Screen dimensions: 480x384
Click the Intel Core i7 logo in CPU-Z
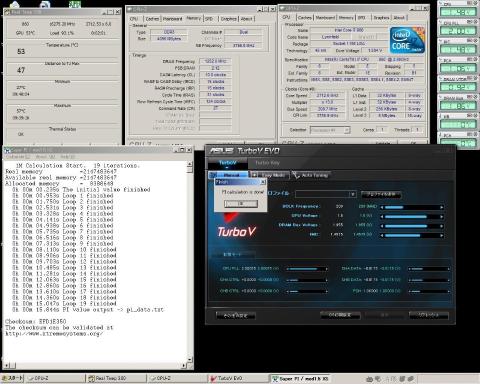(407, 40)
